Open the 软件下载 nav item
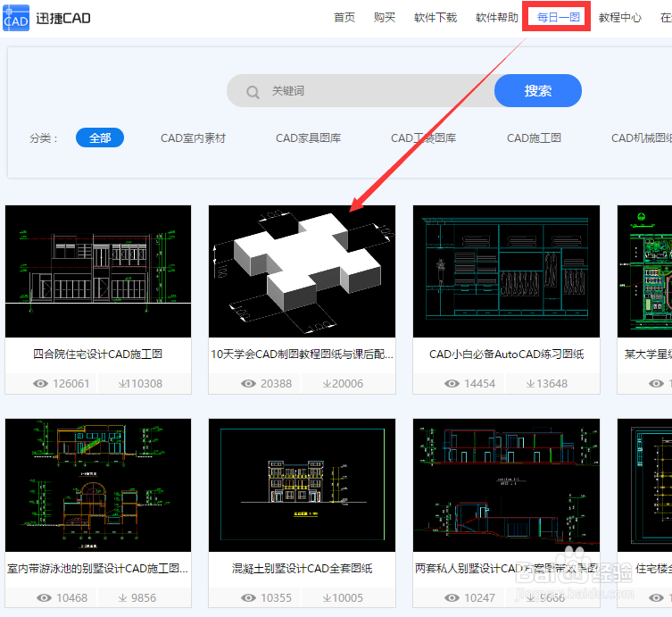 [x=436, y=18]
